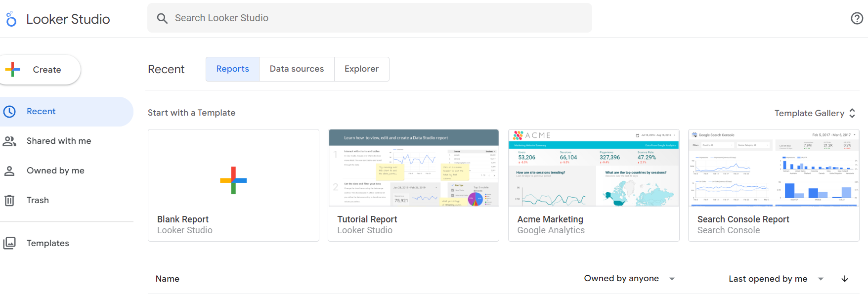Open the Acme Marketing template thumbnail
Screen dimensions: 868x297
point(594,168)
